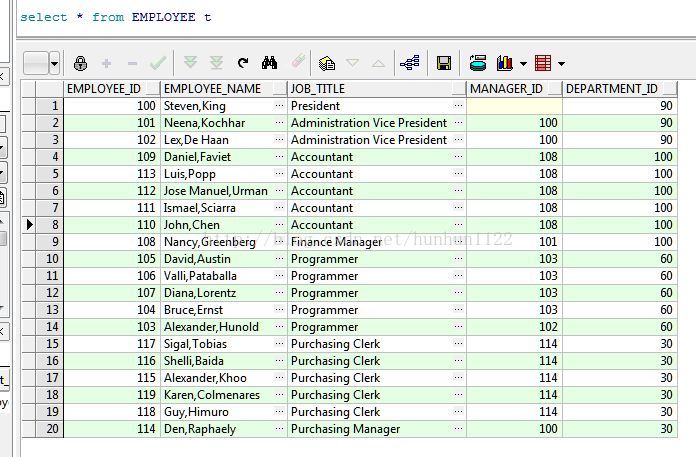
Task: Click the employee ID cell 108
Action: pos(112,241)
